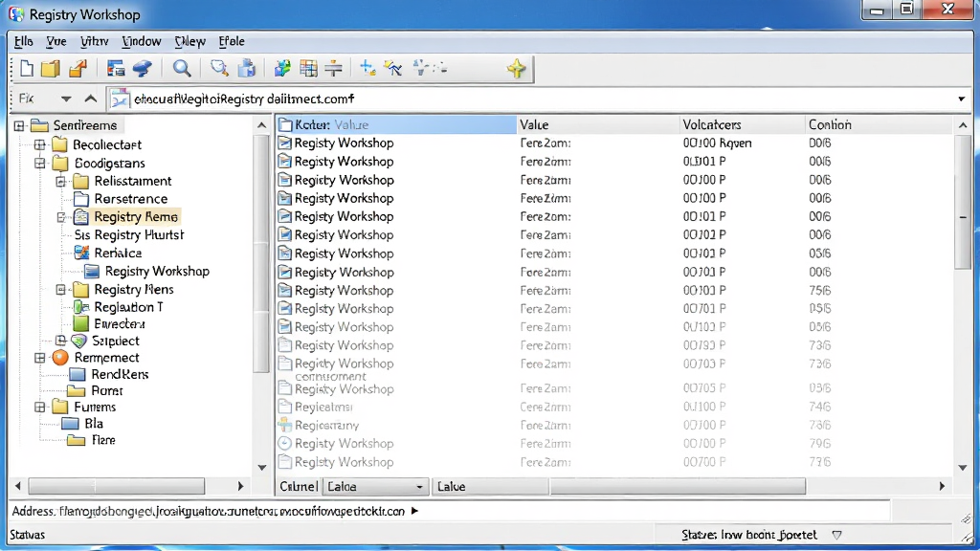Click the Calmel button at bottom
Viewport: 980px width, 551px height.
tap(299, 487)
